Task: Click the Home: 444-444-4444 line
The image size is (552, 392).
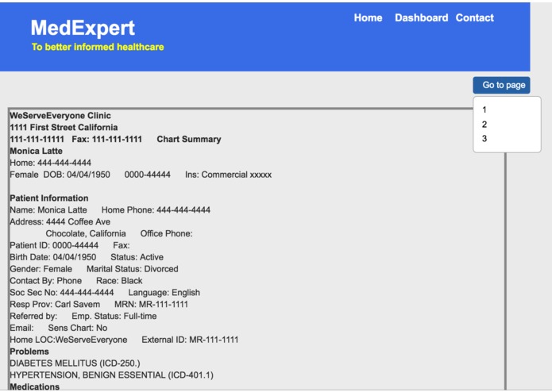Action: tap(50, 163)
